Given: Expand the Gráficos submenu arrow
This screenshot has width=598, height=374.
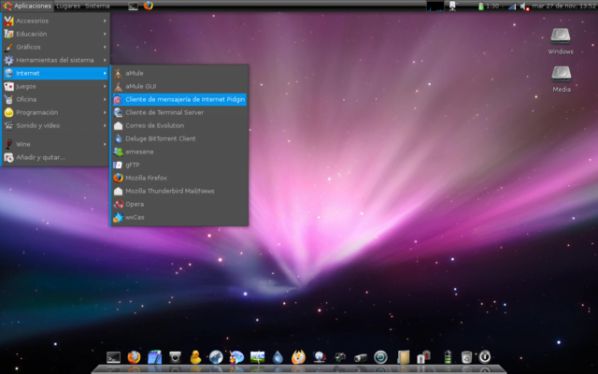Looking at the screenshot, I should (x=105, y=47).
